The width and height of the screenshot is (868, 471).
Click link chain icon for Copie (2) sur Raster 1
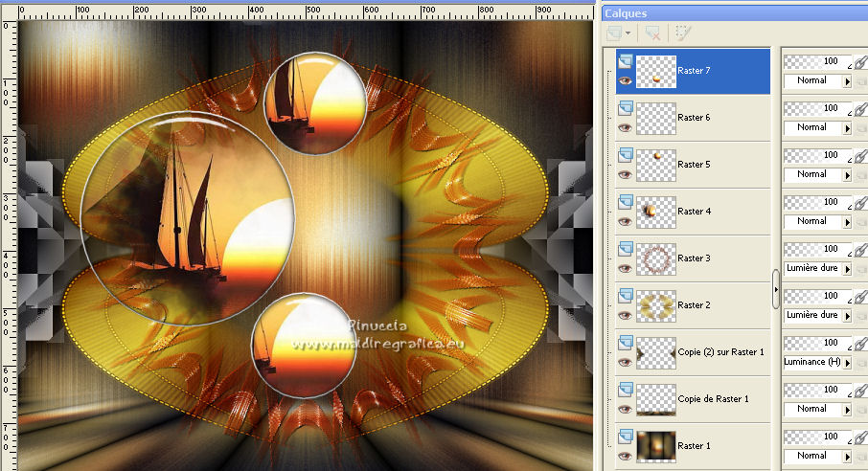point(860,345)
